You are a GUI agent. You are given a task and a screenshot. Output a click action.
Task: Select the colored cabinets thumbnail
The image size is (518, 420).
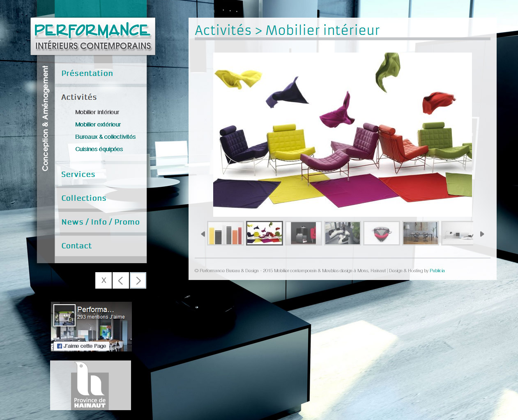[226, 233]
